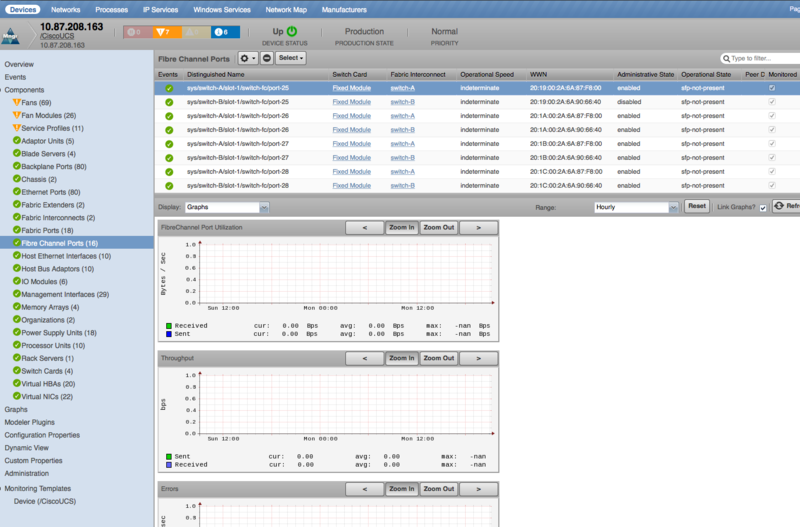The width and height of the screenshot is (800, 527).
Task: Open Overview in the left sidebar
Action: (19, 64)
